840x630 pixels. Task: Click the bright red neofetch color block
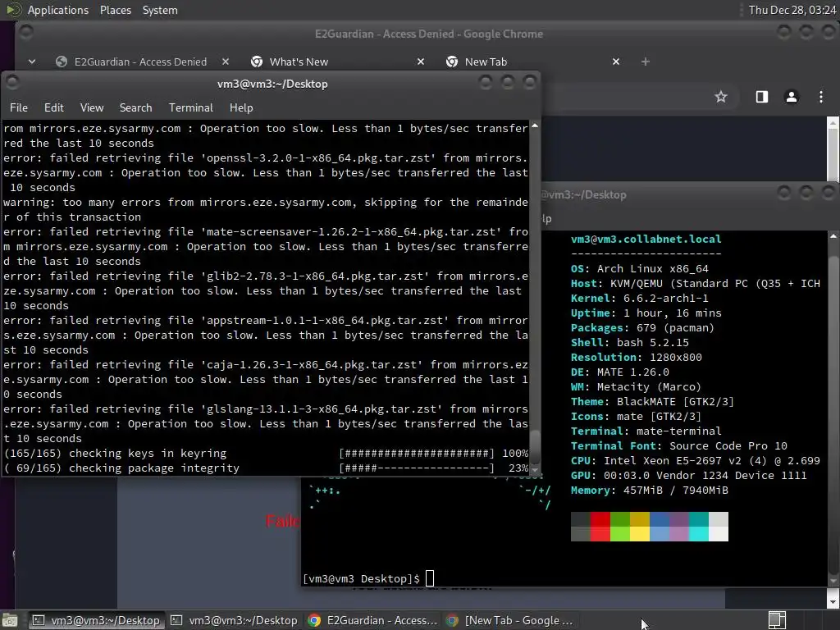(x=600, y=534)
